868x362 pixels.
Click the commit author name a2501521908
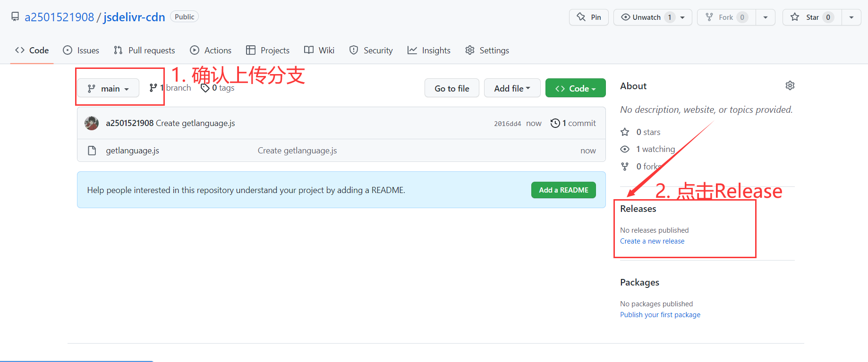point(130,123)
